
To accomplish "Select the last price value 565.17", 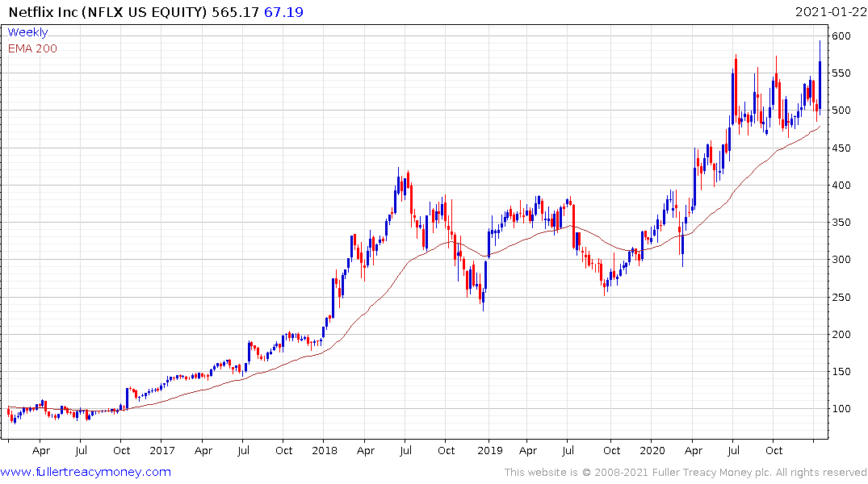I will point(235,12).
